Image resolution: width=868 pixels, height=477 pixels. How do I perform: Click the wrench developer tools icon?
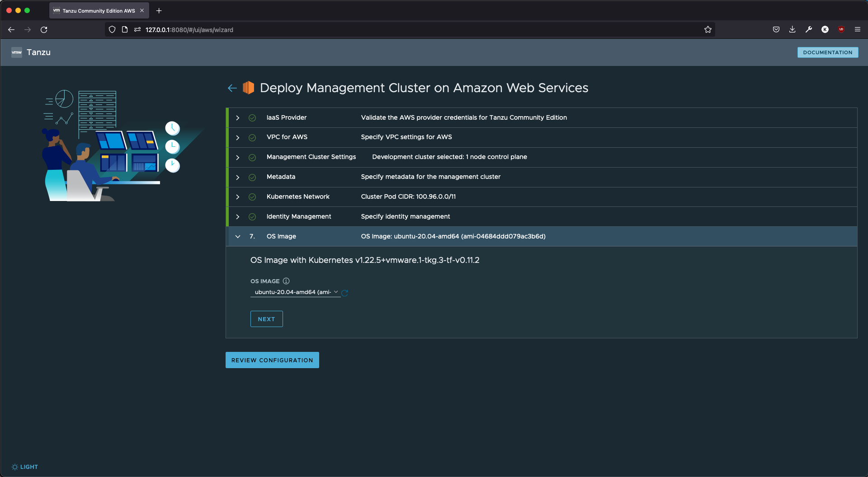[809, 30]
